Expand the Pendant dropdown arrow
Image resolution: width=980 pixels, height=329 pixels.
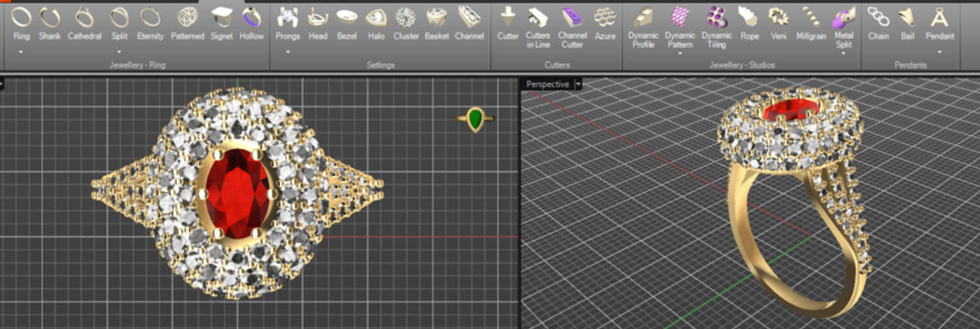pyautogui.click(x=940, y=52)
